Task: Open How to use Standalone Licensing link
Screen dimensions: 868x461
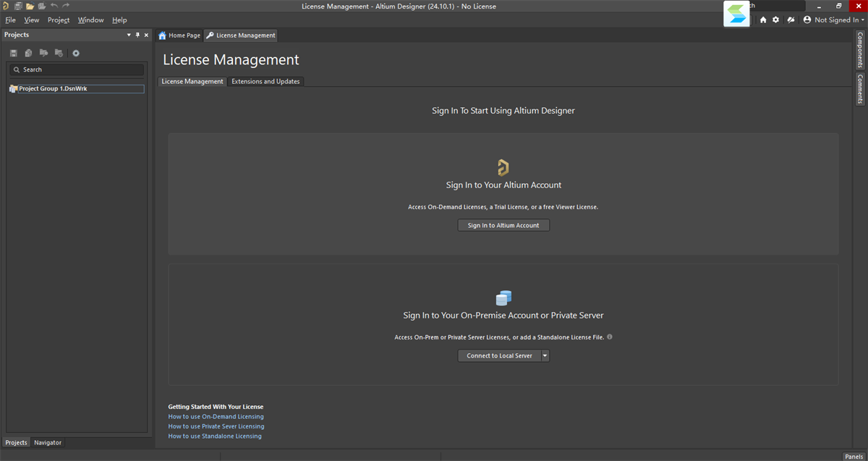Action: (x=215, y=436)
